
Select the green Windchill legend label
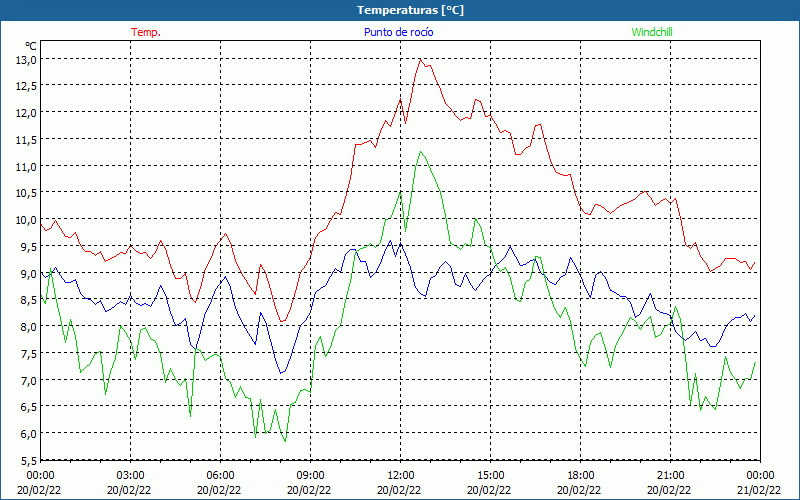tap(652, 32)
